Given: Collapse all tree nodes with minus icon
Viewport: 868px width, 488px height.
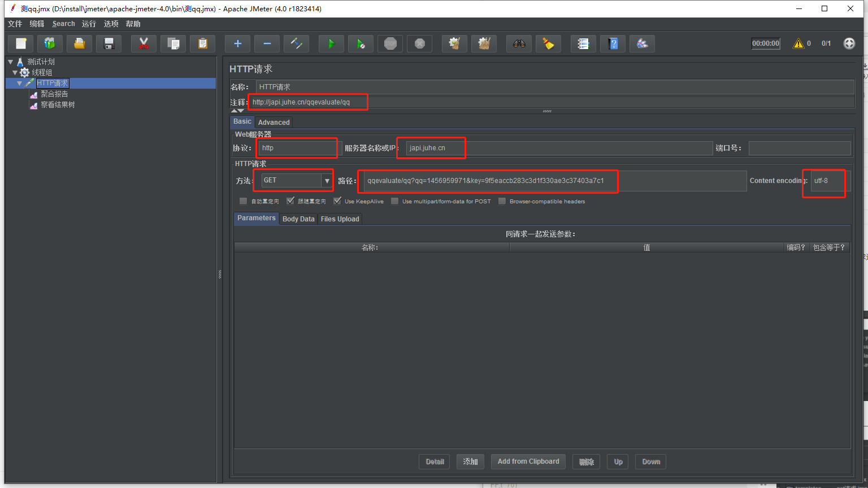Looking at the screenshot, I should 267,43.
